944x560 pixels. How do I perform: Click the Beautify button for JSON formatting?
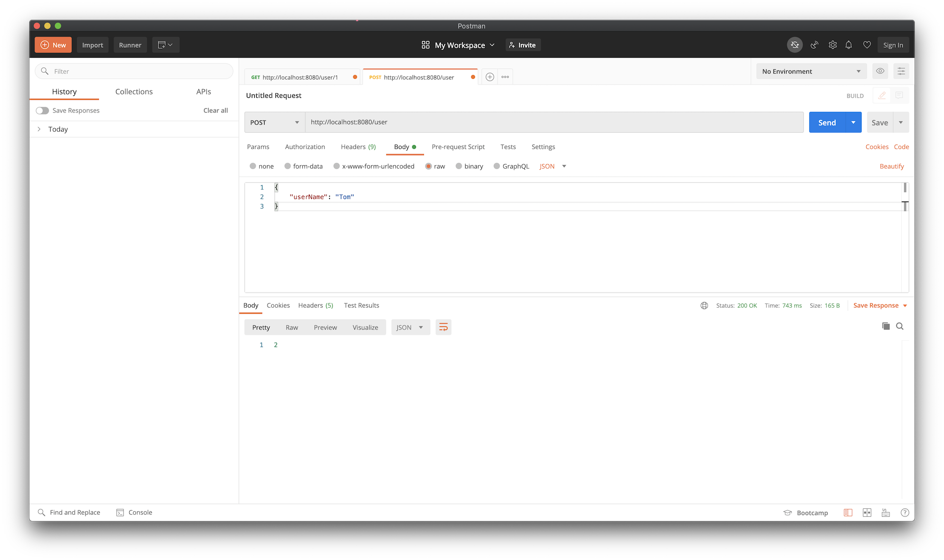coord(891,166)
